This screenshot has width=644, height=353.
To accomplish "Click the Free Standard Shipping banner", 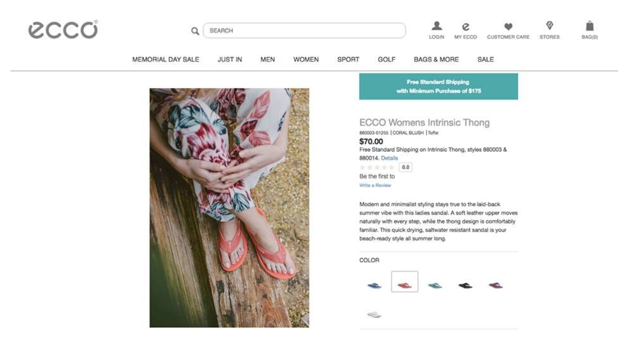I will [x=438, y=87].
